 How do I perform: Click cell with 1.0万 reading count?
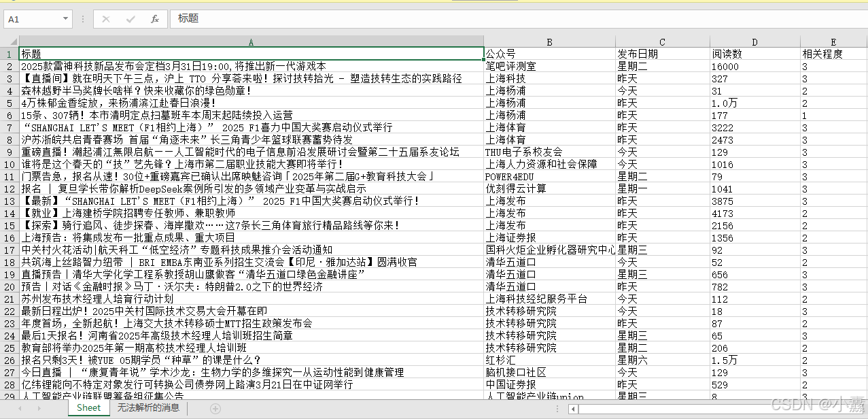point(754,103)
